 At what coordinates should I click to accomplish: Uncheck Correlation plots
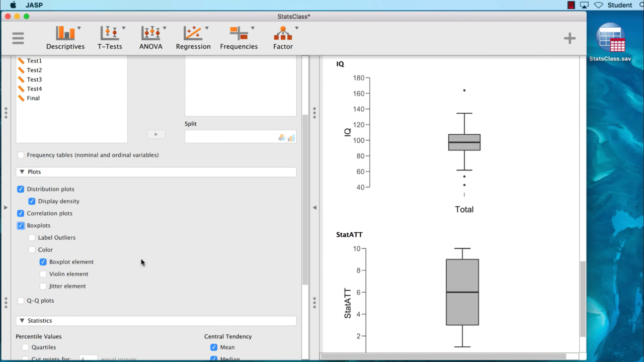pos(21,213)
